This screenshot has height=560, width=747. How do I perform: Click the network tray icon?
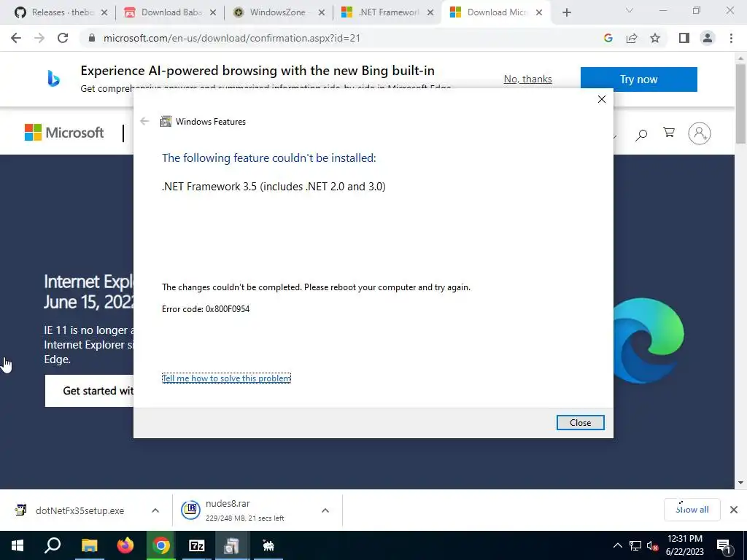[x=635, y=545]
